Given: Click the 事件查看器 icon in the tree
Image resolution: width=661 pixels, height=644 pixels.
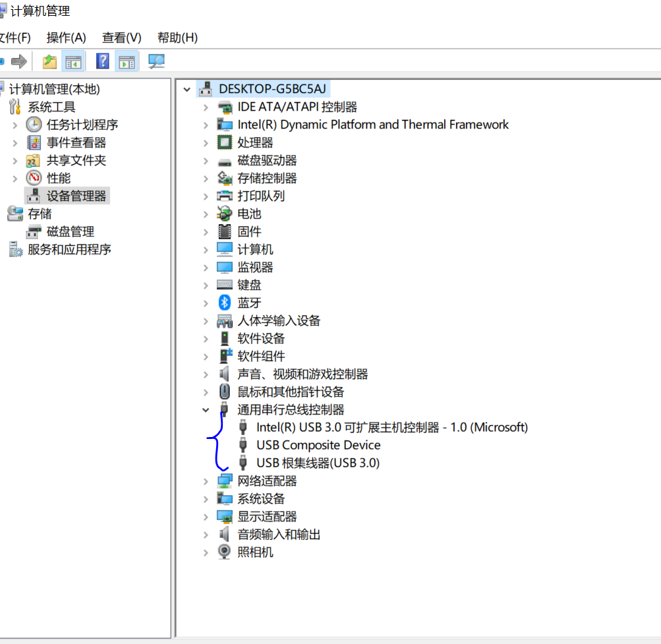Looking at the screenshot, I should (34, 142).
